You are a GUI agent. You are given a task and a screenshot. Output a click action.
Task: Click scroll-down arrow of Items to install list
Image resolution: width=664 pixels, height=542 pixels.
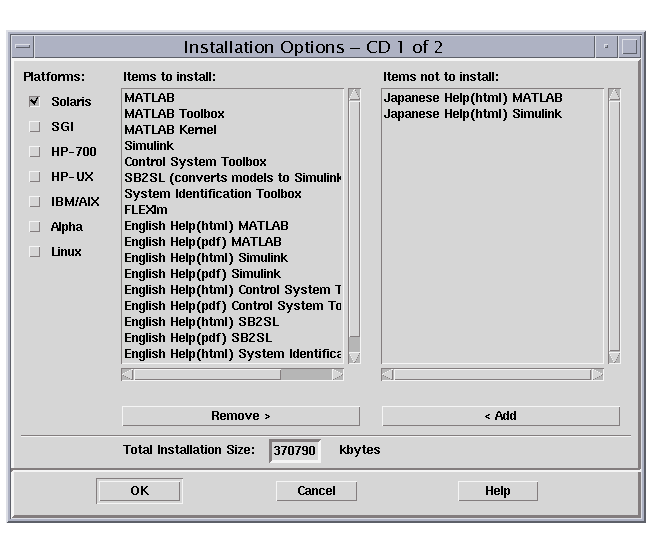(x=354, y=358)
